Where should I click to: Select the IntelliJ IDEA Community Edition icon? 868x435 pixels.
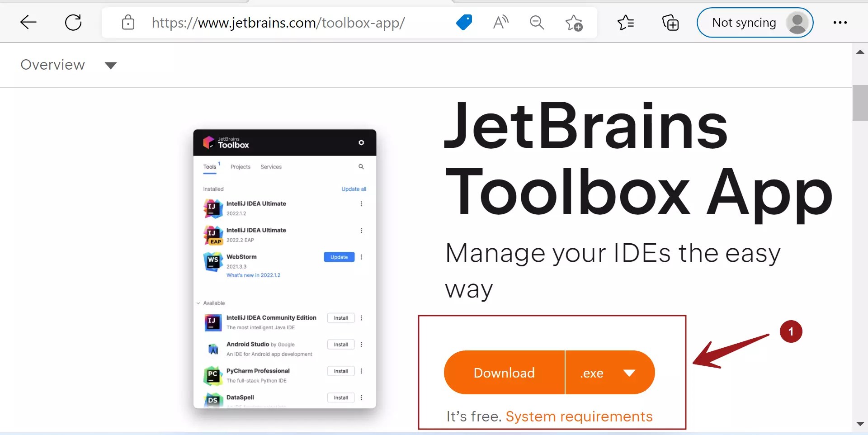[x=212, y=322]
